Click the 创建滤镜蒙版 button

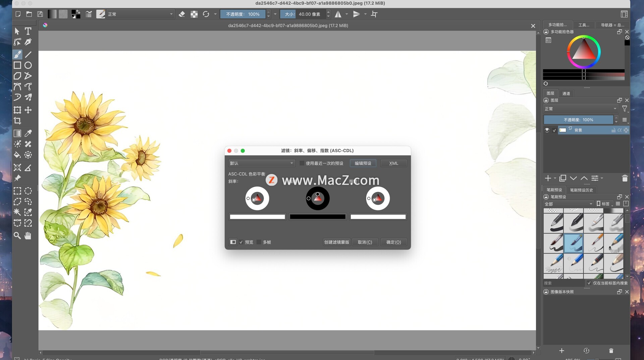tap(337, 242)
